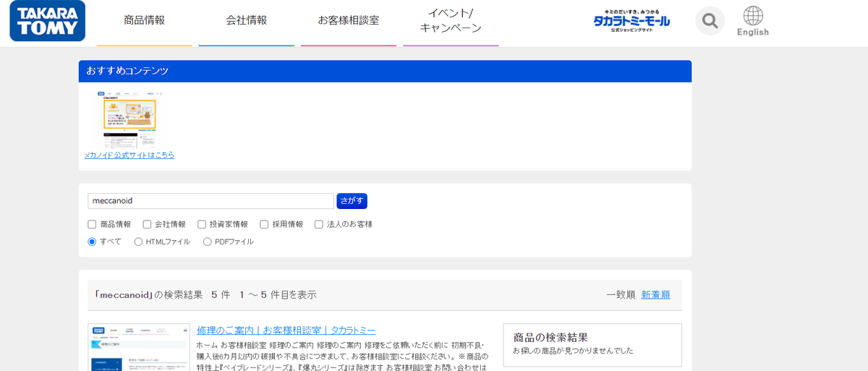Viewport: 868px width, 371px height.
Task: Open the タカラトミーモール shopping site banner
Action: [x=631, y=21]
